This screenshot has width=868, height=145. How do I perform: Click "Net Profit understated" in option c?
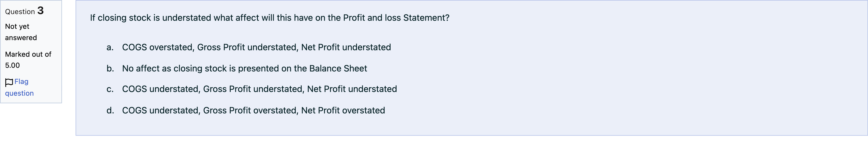352,89
